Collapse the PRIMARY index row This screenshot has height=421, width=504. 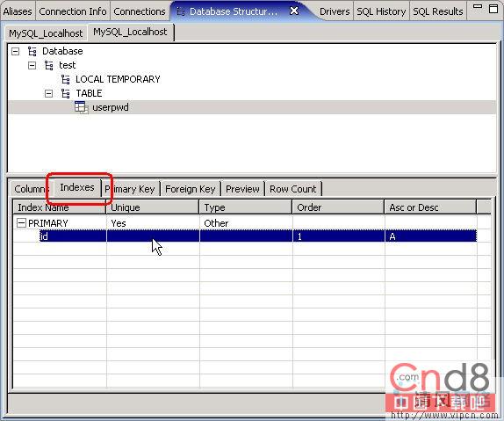coord(21,222)
